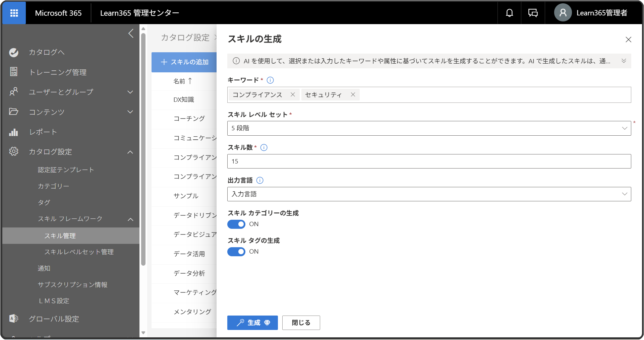Open the Microsoft 365 app launcher grid
This screenshot has height=340, width=644.
[14, 13]
